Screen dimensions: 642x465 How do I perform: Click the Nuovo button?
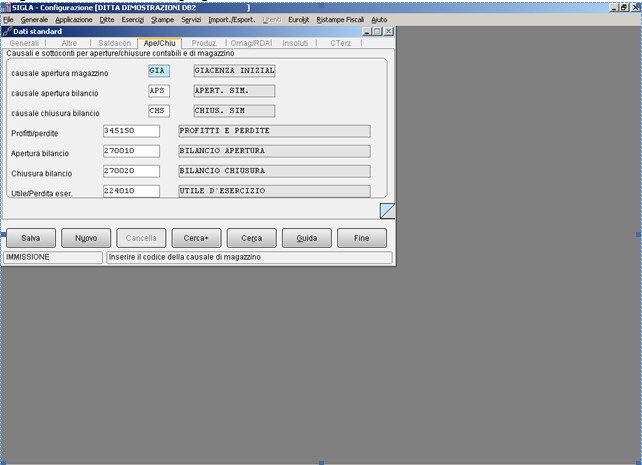[x=86, y=238]
